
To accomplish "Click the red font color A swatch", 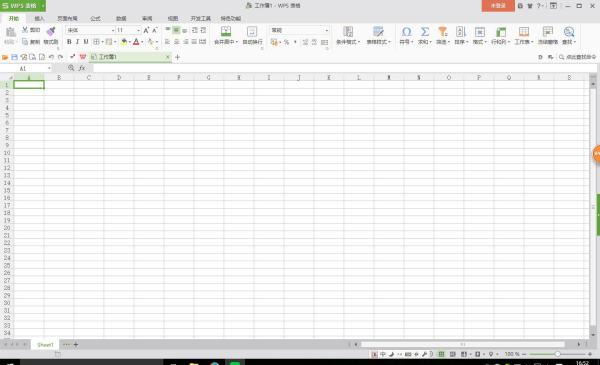I will click(x=136, y=42).
